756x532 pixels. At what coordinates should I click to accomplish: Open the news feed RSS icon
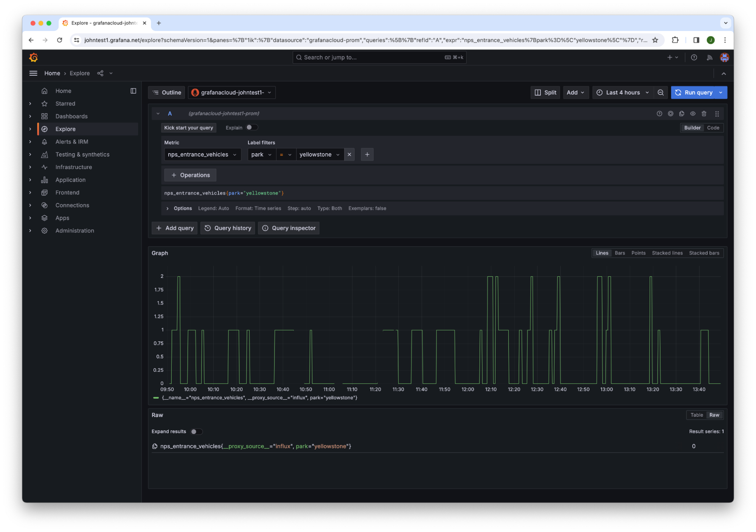[x=709, y=57]
